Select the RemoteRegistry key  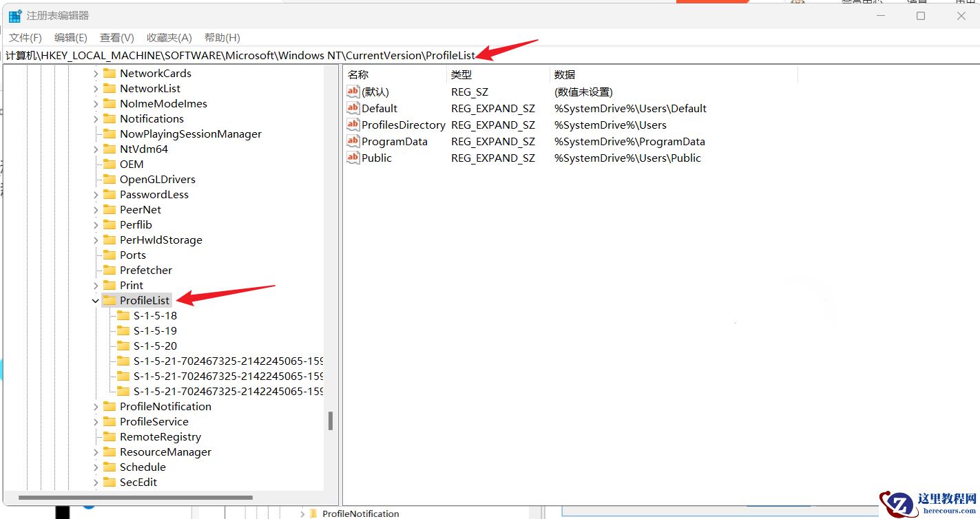click(160, 436)
